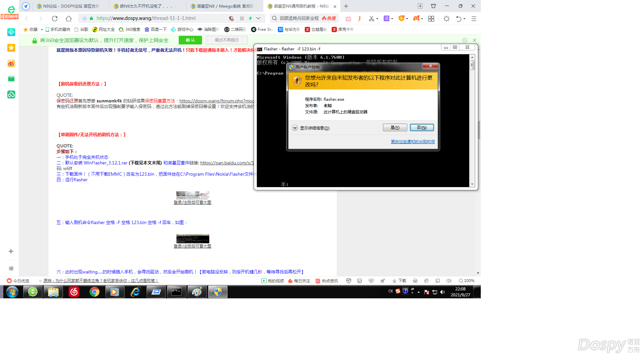Viewport: 644px width, 356px height.
Task: Open the green mail sidebar icon
Action: point(11,79)
